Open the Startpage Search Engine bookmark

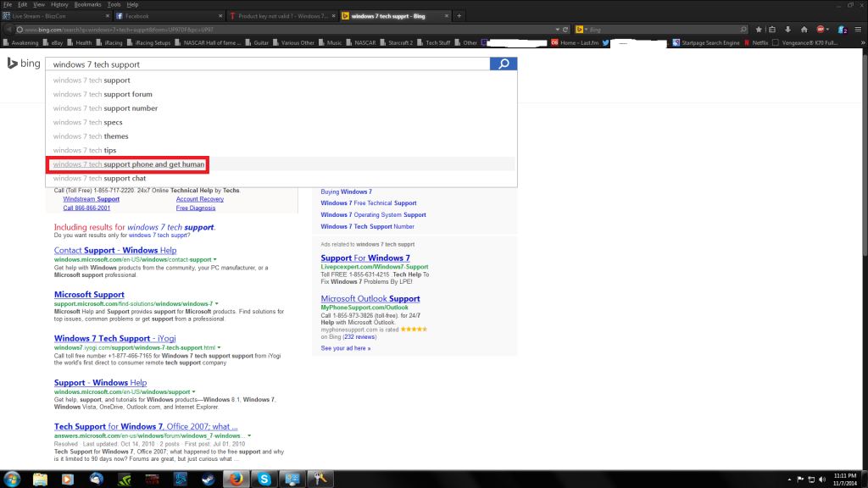coord(706,42)
